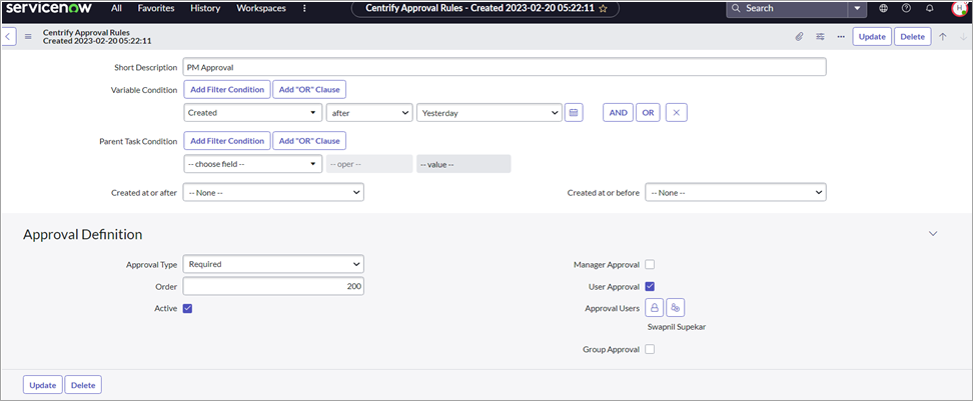Click the Delete button in the header
The width and height of the screenshot is (973, 401).
pos(911,37)
